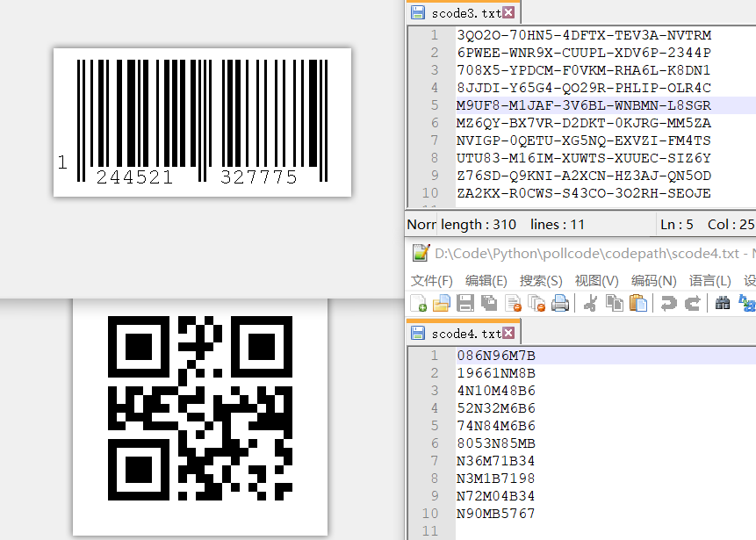
Task: Open the 编码(N) menu
Action: click(x=653, y=281)
